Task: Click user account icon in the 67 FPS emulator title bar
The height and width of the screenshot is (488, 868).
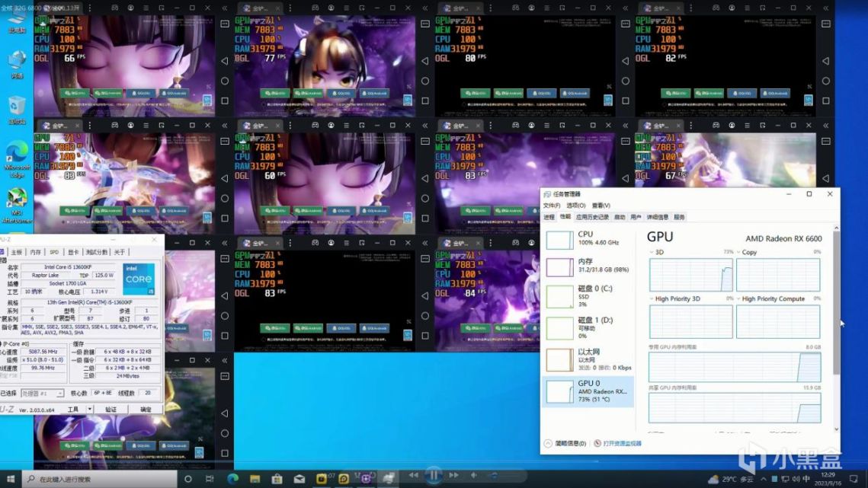Action: coord(732,126)
